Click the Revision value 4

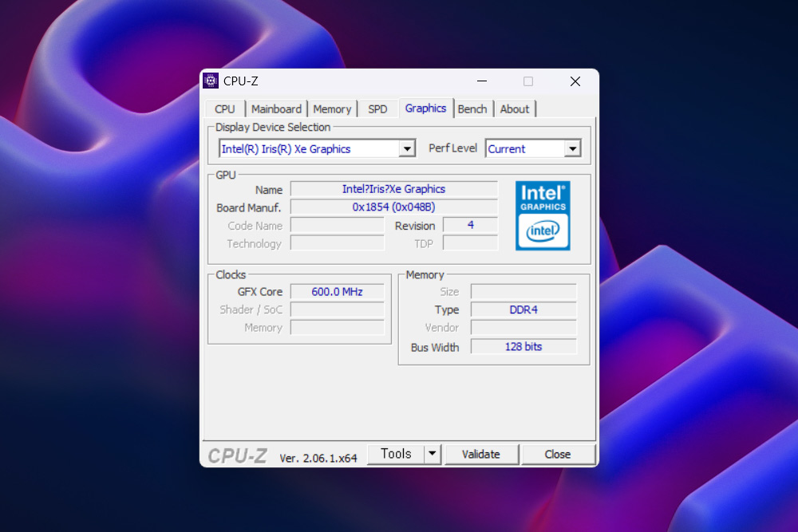coord(470,225)
